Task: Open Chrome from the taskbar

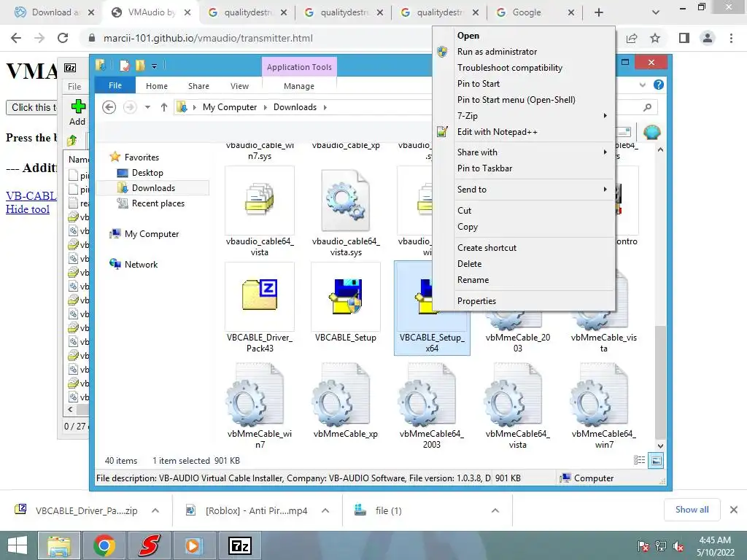Action: tap(104, 545)
